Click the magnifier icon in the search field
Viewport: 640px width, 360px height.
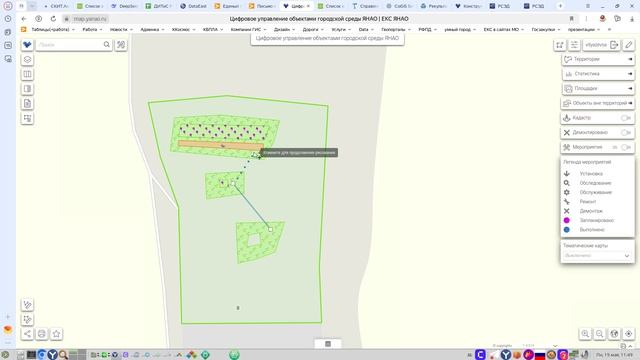point(107,44)
